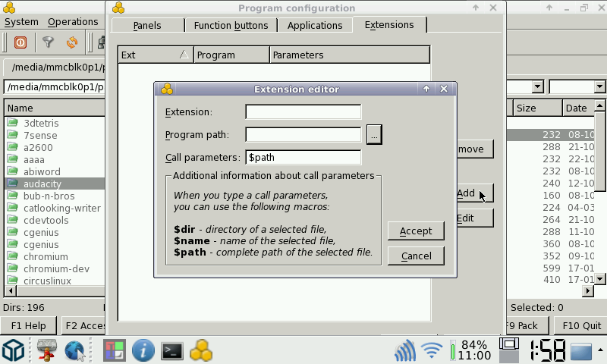Open the System menu

[21, 22]
